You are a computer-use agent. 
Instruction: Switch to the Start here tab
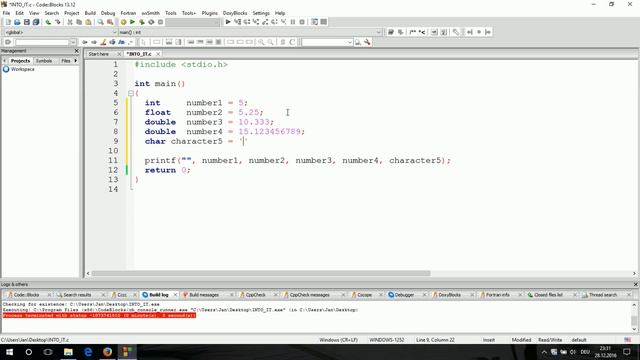[x=99, y=54]
